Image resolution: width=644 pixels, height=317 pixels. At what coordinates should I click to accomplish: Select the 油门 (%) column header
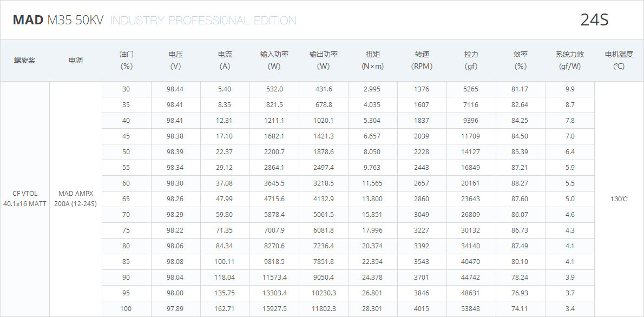point(127,61)
